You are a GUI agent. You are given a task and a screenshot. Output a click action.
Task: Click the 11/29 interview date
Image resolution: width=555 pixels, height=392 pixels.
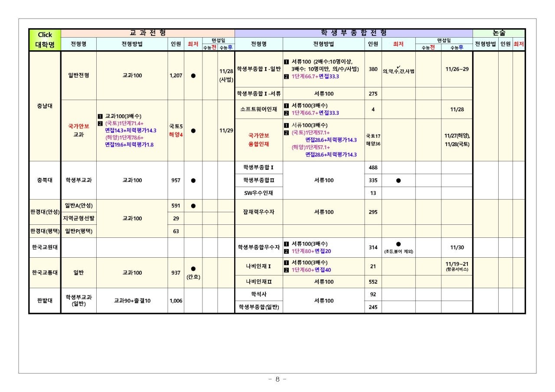pyautogui.click(x=226, y=130)
